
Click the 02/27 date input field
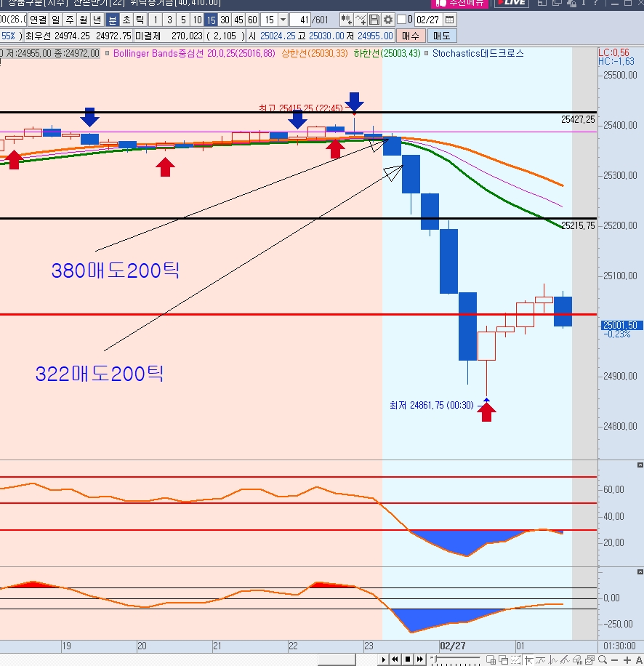[x=428, y=20]
